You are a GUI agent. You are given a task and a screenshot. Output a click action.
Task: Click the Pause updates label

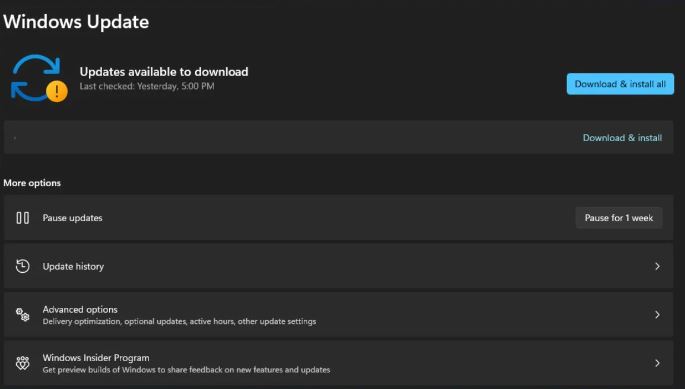pos(73,218)
